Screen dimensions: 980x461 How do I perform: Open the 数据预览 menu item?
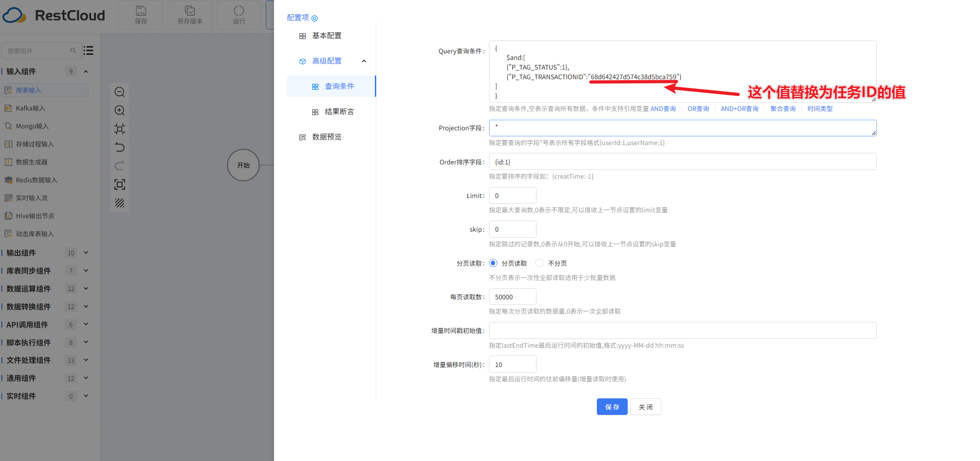(x=327, y=137)
